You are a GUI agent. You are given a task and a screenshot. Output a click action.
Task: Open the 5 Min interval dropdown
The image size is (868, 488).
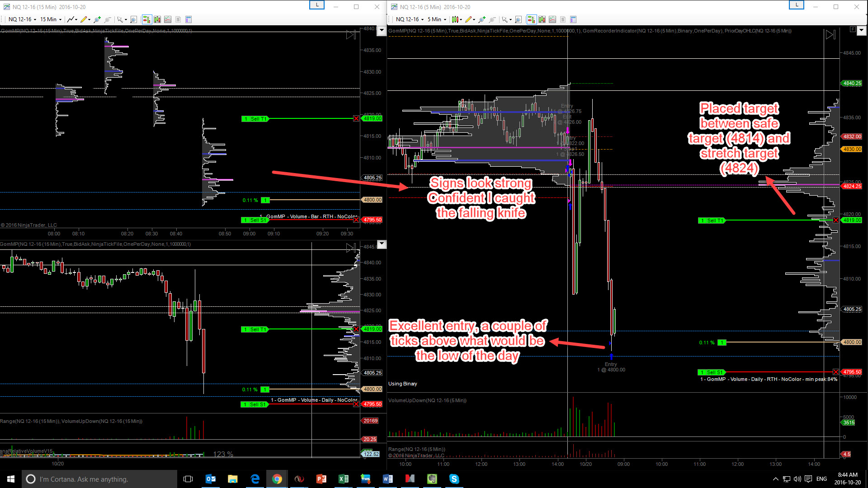(437, 19)
